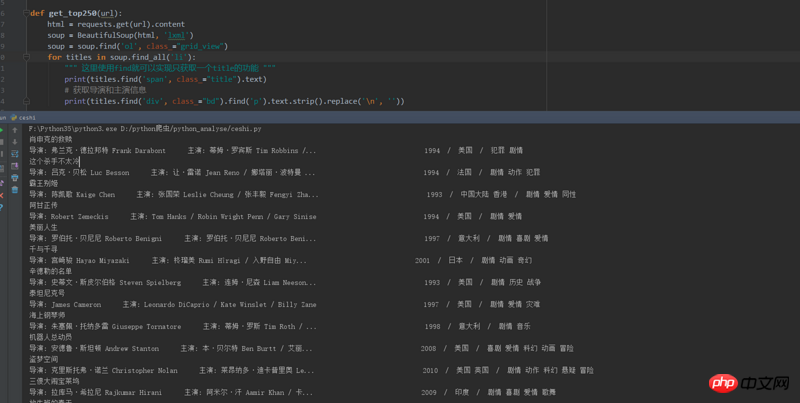Screen dimensions: 800x403
Task: Collapse the for loop fold marker
Action: tap(43, 57)
